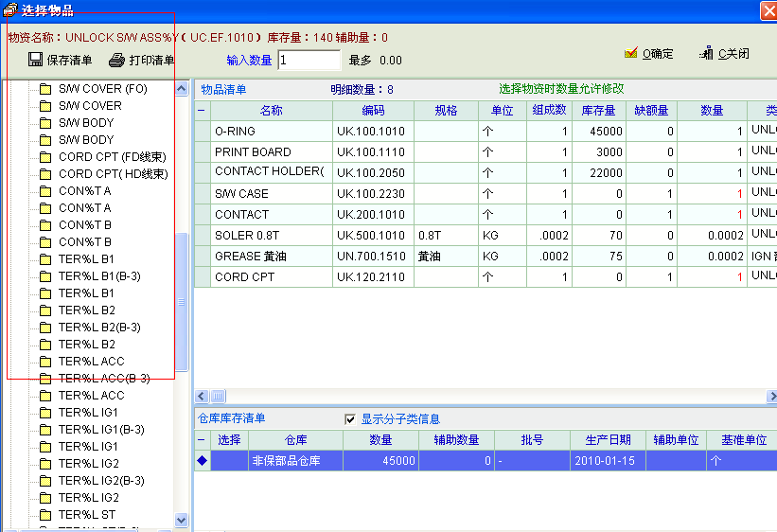Collapse the item list grid with the minus button
Viewport: 777px width, 532px height.
[202, 111]
